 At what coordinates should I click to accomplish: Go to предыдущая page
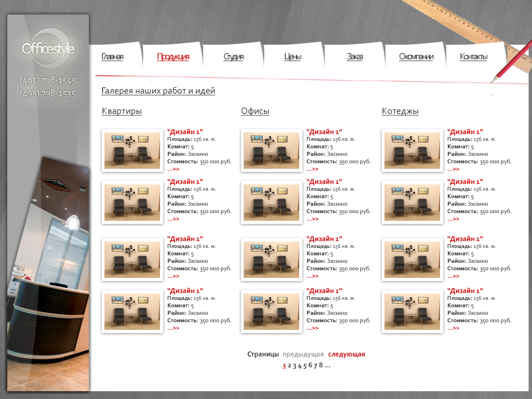click(303, 354)
